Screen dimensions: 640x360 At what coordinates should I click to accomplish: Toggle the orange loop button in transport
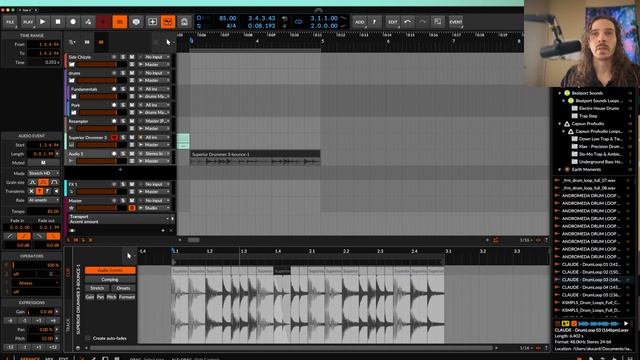(120, 22)
